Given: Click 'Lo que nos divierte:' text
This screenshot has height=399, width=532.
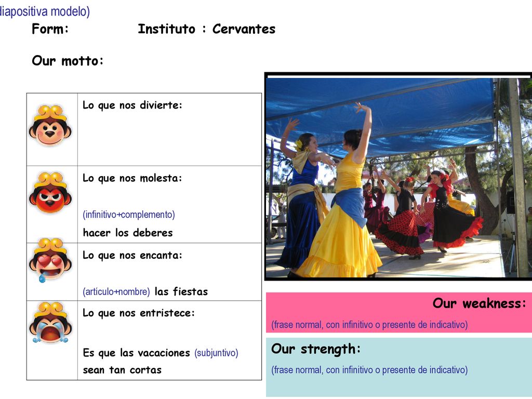Looking at the screenshot, I should pyautogui.click(x=132, y=105).
